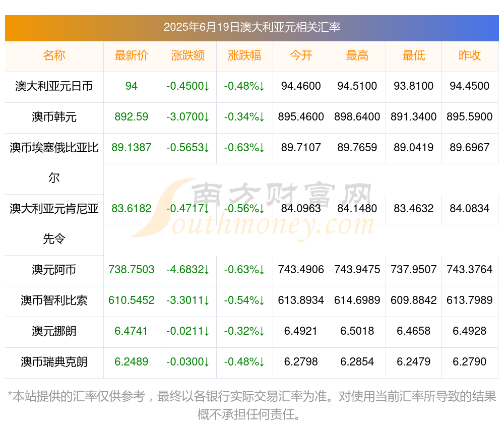Click highest value 614.6989
The height and width of the screenshot is (430, 504).
tap(357, 300)
